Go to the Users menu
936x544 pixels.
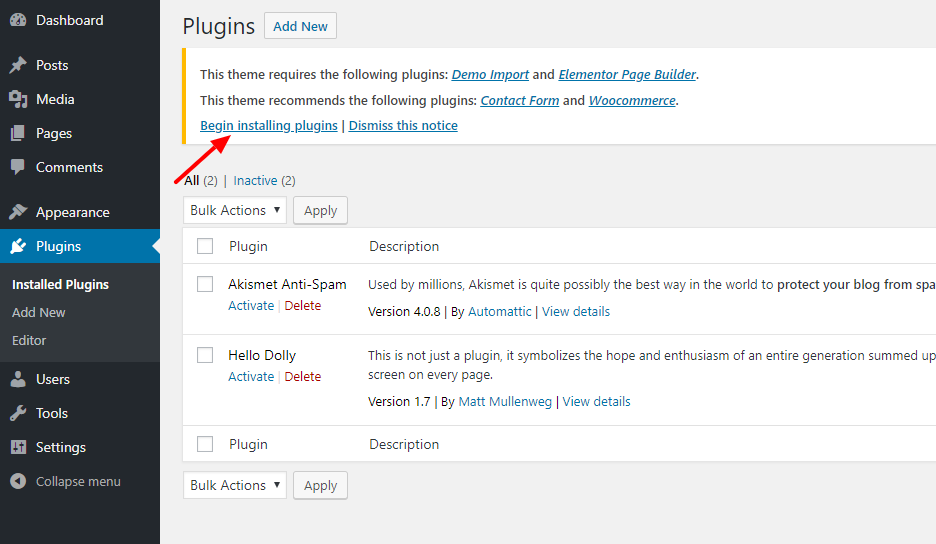80,379
